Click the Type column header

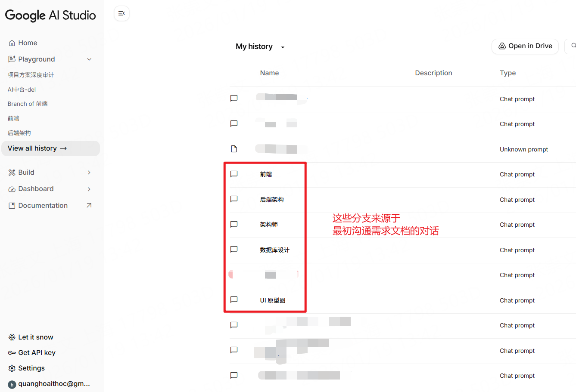coord(508,73)
